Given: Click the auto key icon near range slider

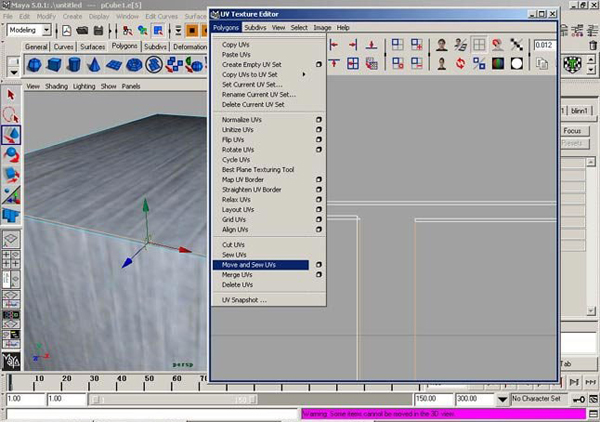Looking at the screenshot, I should [x=578, y=399].
